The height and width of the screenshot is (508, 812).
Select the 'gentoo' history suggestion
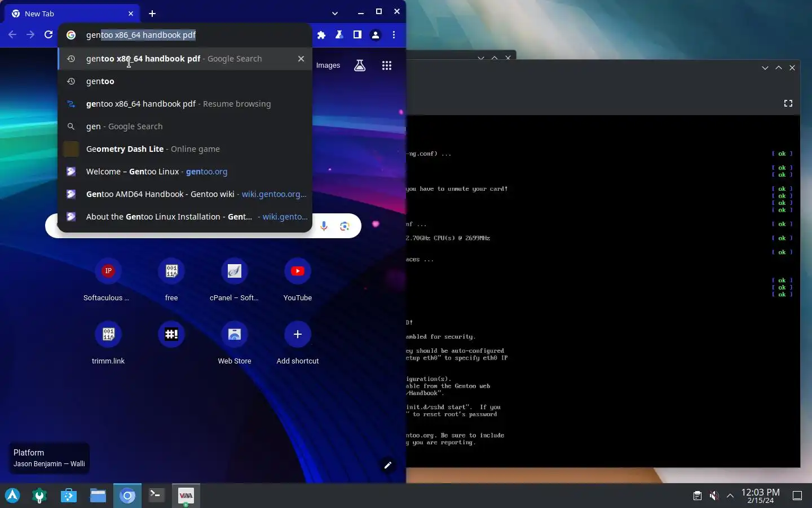pos(185,81)
